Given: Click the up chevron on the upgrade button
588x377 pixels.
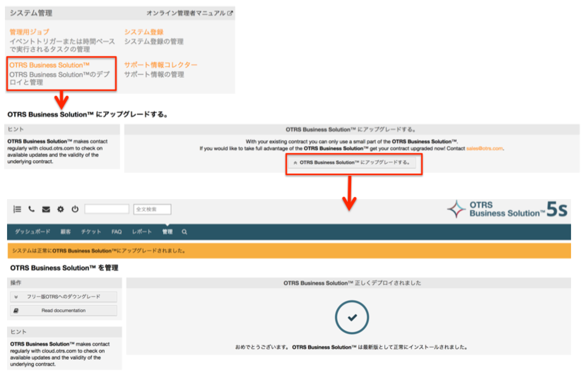Looking at the screenshot, I should click(295, 163).
